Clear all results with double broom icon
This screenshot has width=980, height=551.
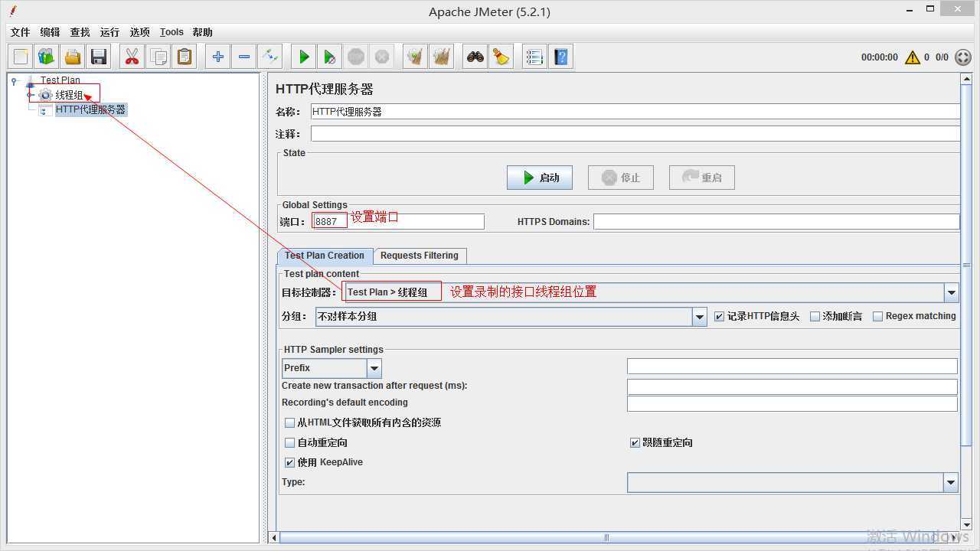(x=442, y=57)
